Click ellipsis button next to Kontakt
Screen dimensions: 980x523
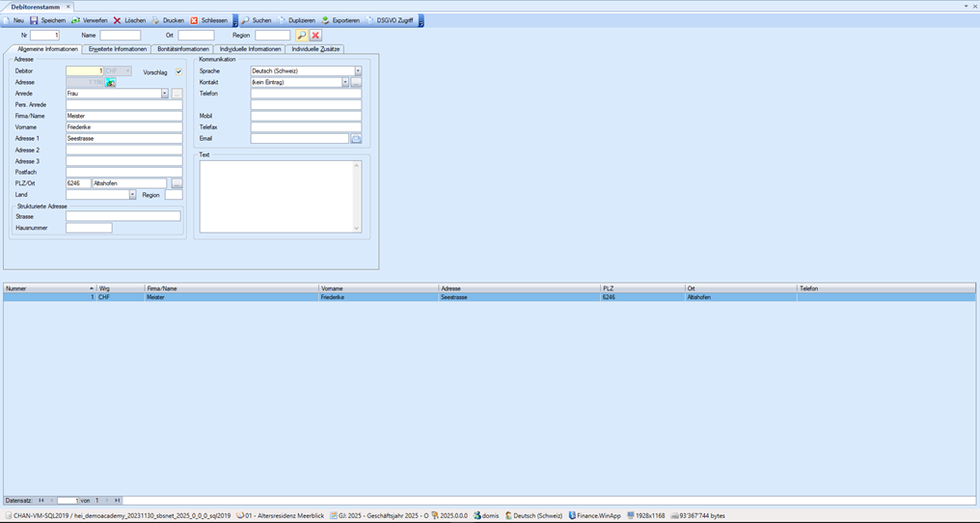click(x=356, y=83)
